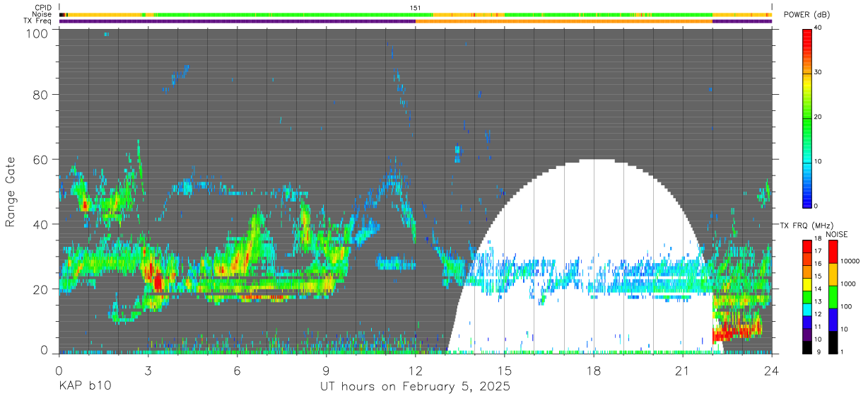868x401 pixels.
Task: Click the 21 tick label on UT hours axis
Action: coord(683,371)
